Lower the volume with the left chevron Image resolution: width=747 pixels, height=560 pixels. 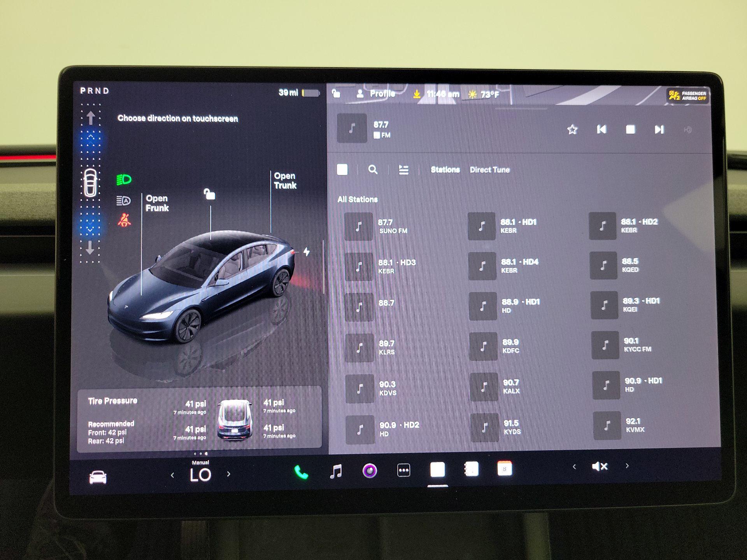[574, 466]
